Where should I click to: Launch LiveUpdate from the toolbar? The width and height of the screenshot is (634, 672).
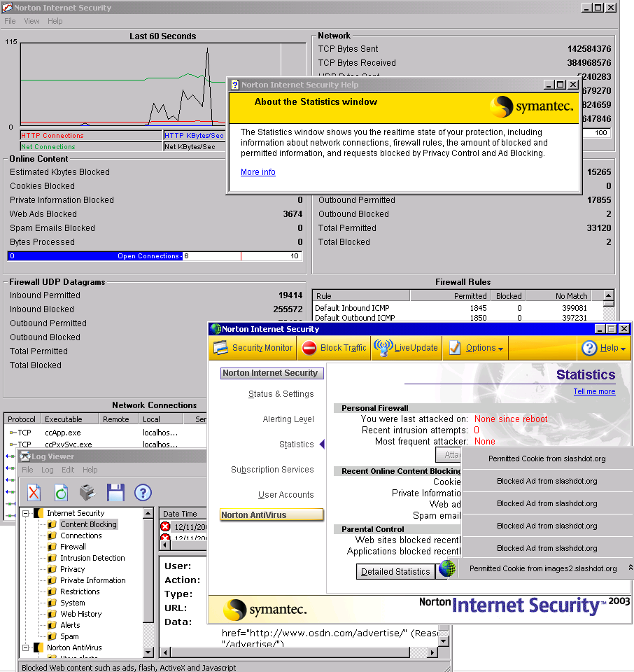406,348
